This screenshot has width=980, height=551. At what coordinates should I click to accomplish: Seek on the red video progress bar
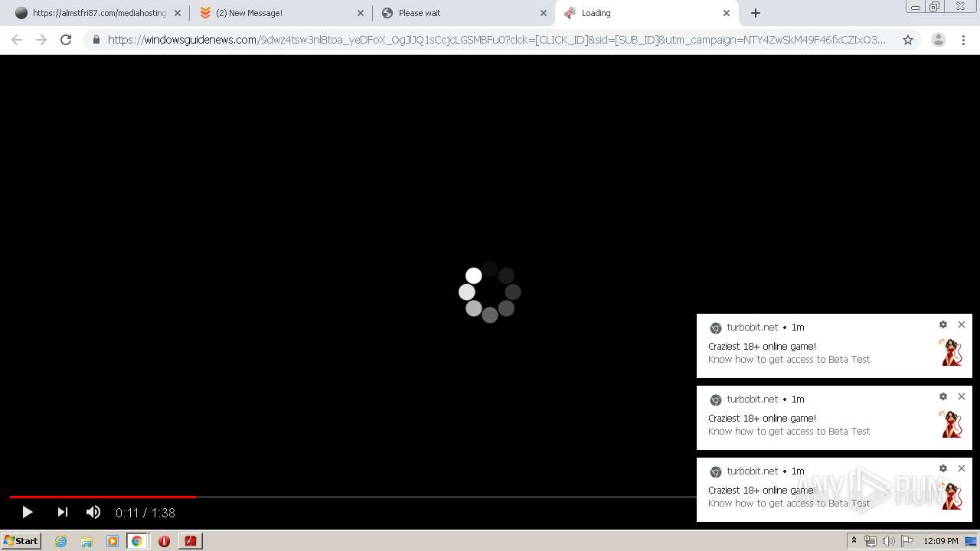103,497
